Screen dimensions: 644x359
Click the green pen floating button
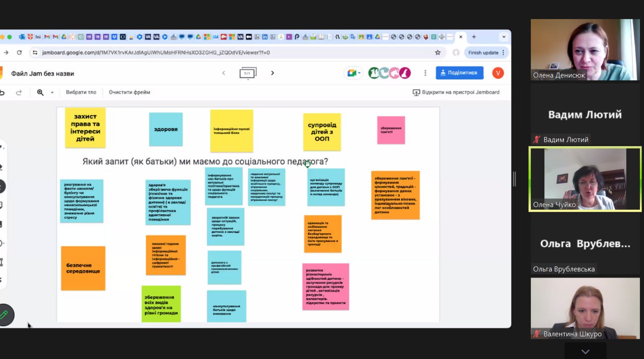coord(5,315)
